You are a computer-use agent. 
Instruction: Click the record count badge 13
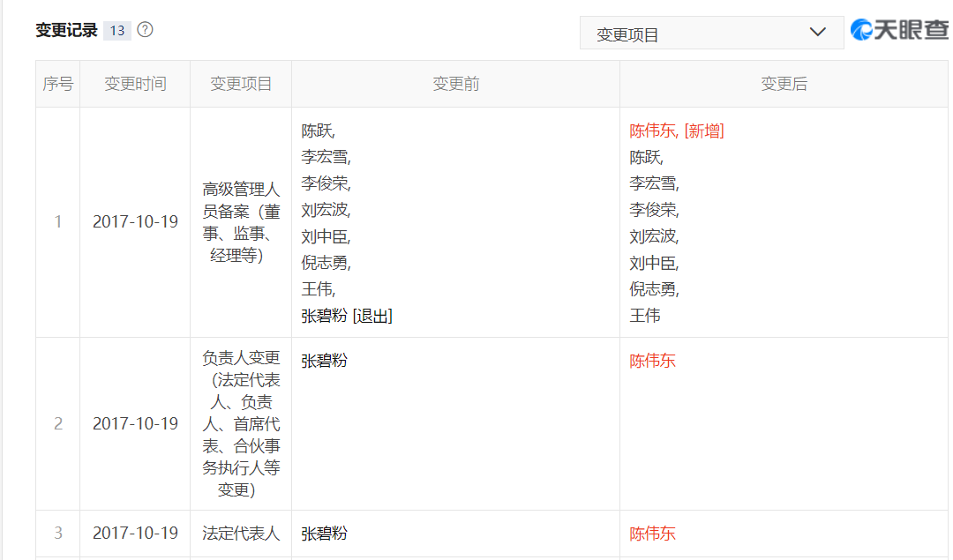(116, 31)
